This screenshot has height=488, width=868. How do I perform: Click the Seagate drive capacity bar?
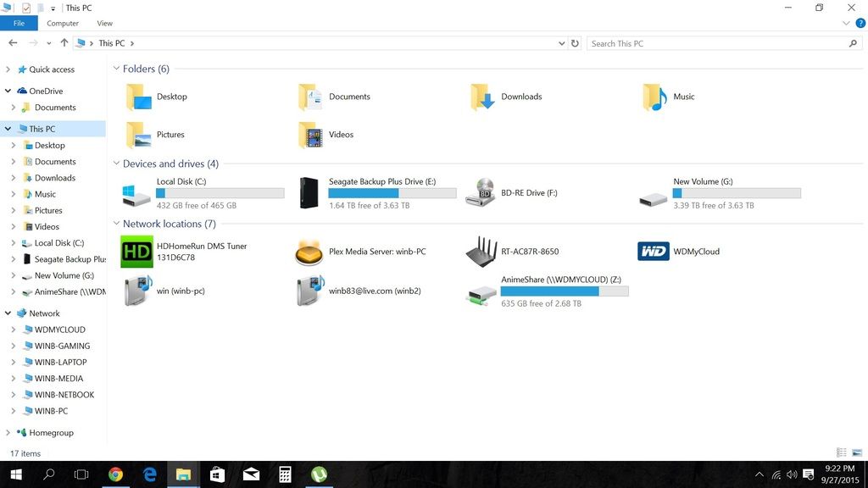(x=392, y=193)
